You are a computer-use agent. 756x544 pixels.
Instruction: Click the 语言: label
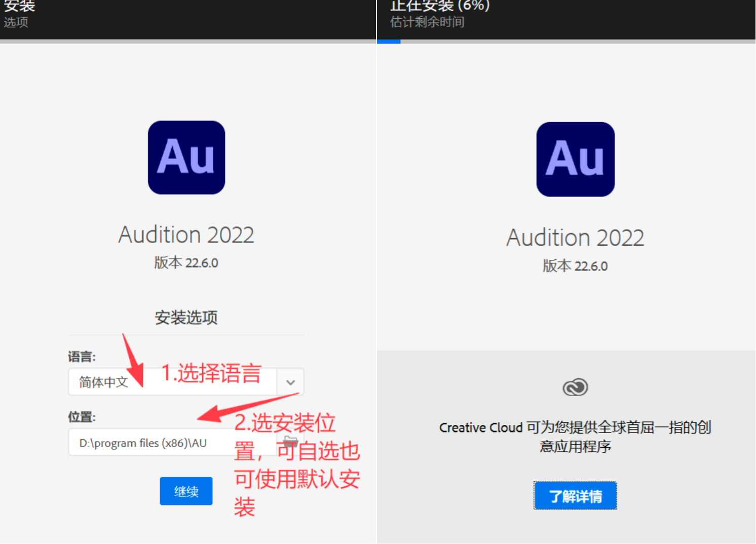pos(82,357)
